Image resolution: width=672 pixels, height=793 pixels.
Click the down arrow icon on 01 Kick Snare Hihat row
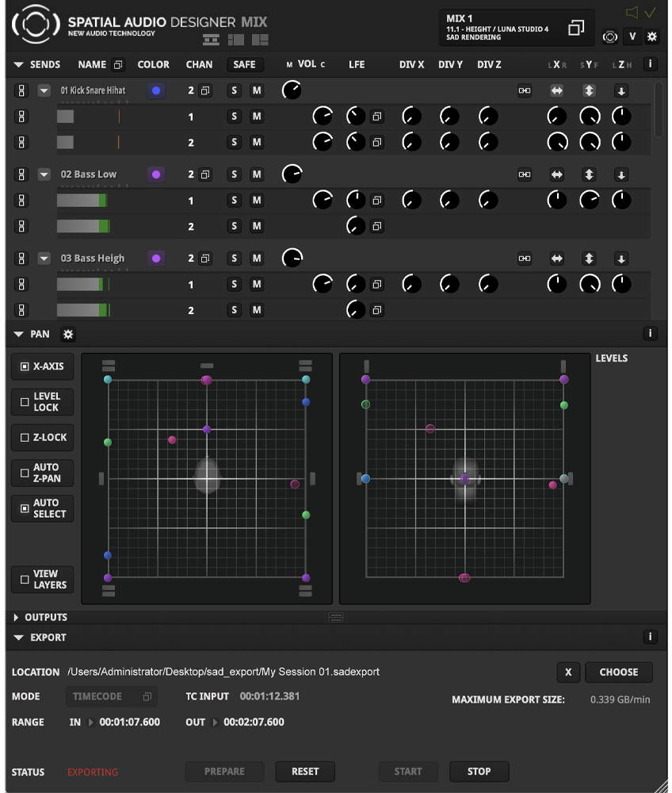tap(621, 90)
